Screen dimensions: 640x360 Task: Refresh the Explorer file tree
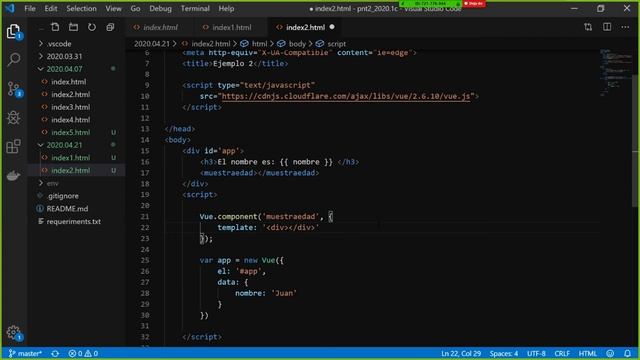[x=92, y=27]
